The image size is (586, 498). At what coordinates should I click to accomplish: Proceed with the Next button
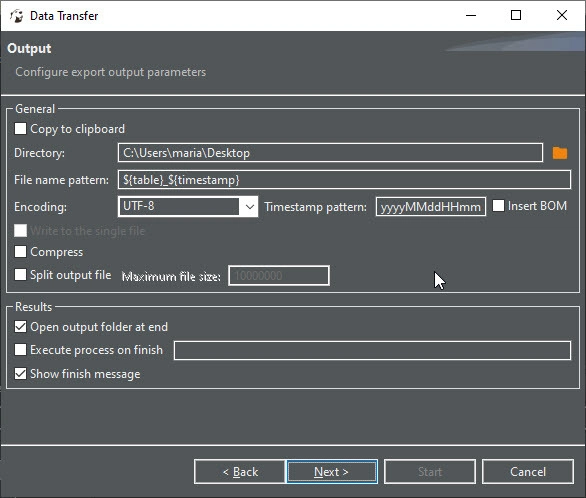pos(332,472)
